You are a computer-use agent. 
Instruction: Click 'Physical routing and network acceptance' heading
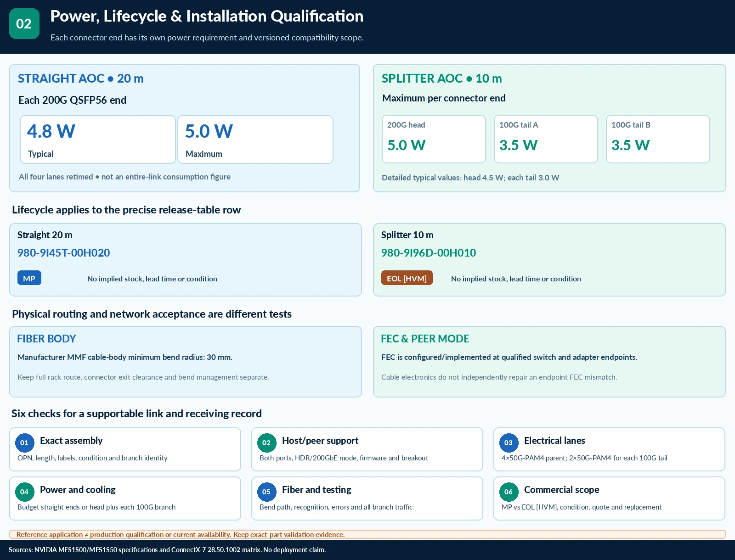(x=152, y=314)
